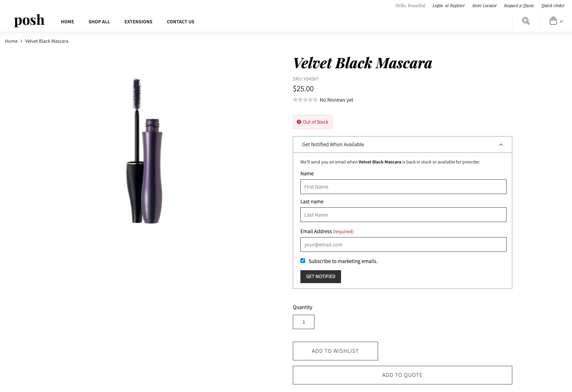Uncheck Subscribe to marketing emails checkbox
Viewport: 572px width, 392px height.
[303, 261]
